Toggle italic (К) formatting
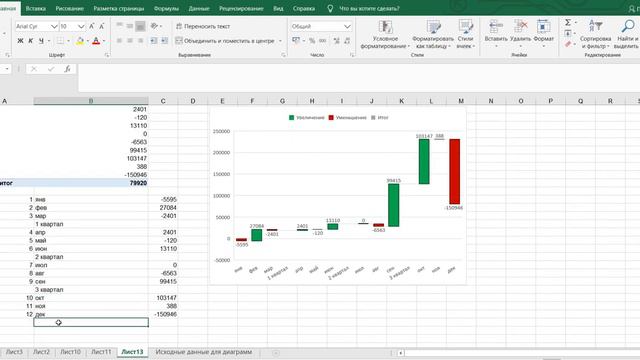Image resolution: width=640 pixels, height=360 pixels. point(31,41)
